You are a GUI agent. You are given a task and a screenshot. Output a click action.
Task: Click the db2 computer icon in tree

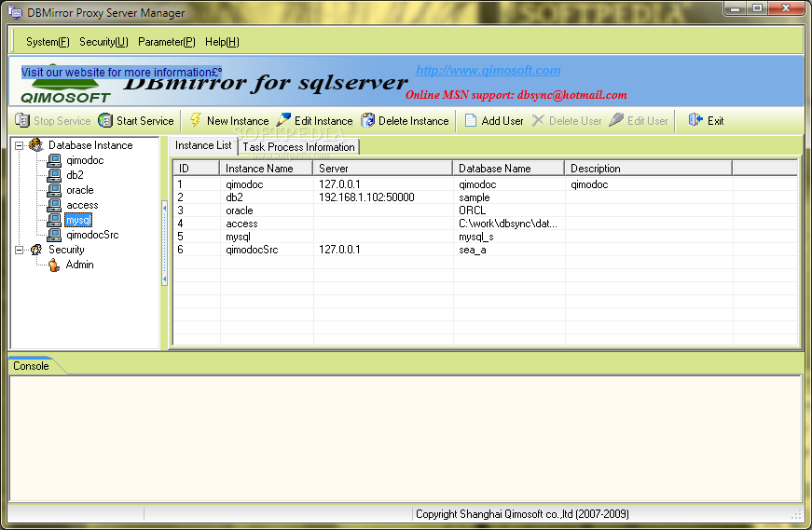pyautogui.click(x=54, y=175)
